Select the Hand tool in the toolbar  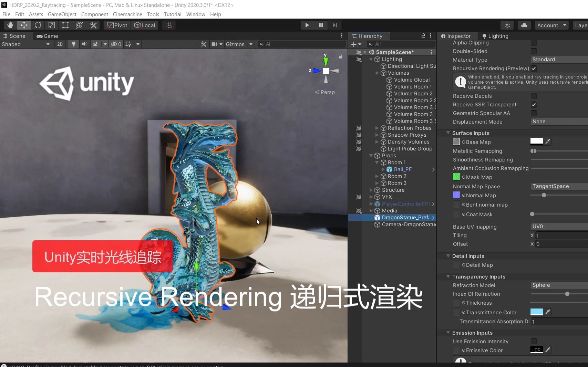10,25
